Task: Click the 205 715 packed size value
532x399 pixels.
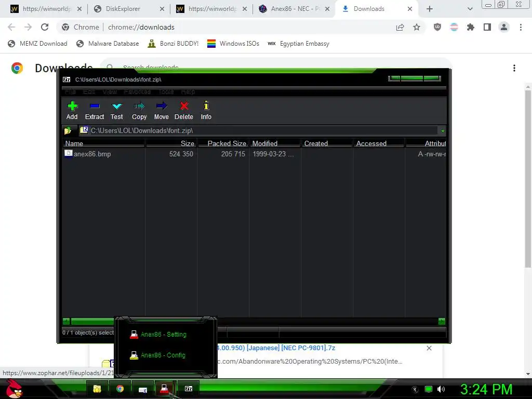Action: [233, 154]
